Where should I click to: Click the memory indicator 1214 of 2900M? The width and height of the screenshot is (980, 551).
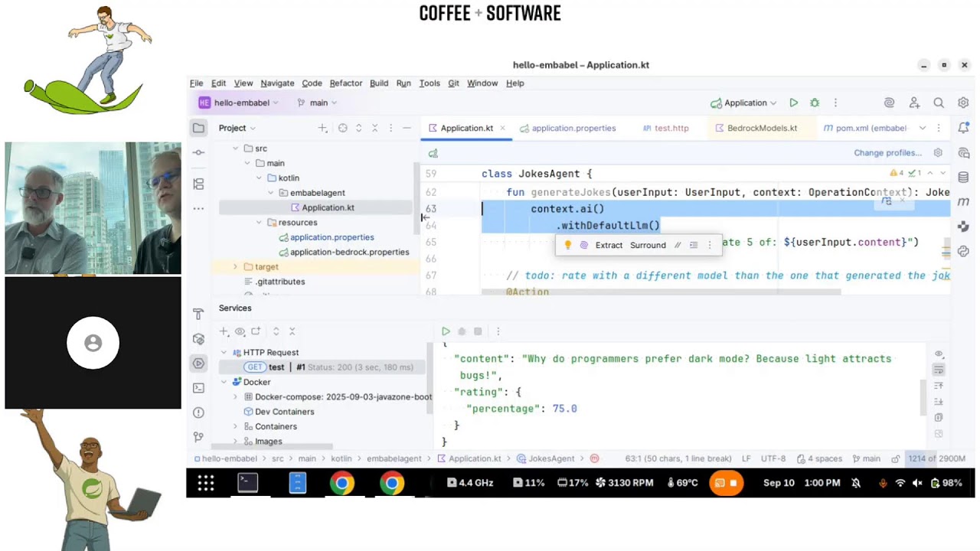coord(936,458)
